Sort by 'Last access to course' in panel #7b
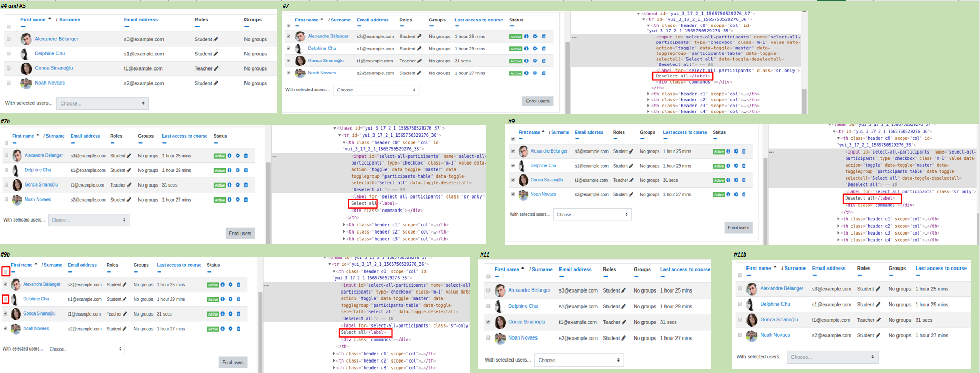Screen dimensions: 980x373 coord(185,136)
